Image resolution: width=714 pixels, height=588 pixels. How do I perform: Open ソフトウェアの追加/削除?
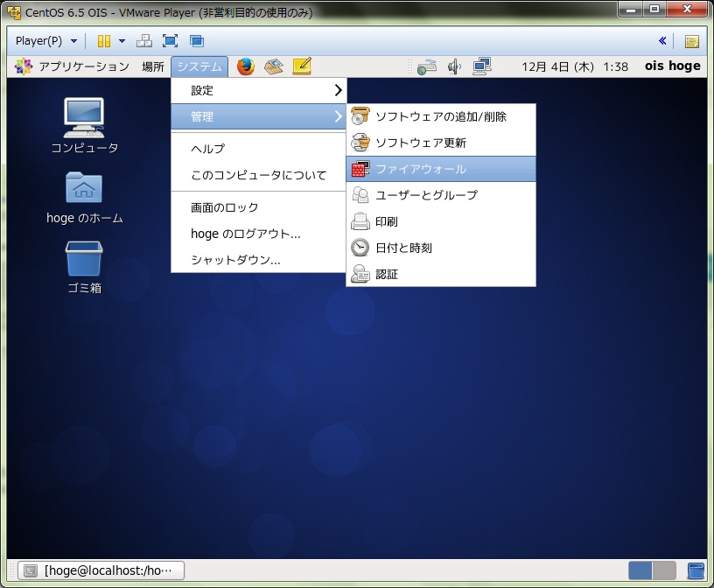click(x=441, y=116)
